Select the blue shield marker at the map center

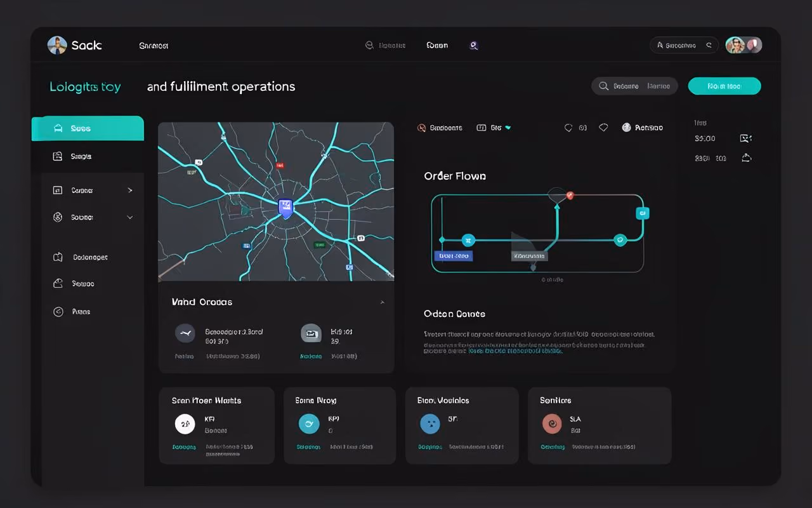coord(285,208)
